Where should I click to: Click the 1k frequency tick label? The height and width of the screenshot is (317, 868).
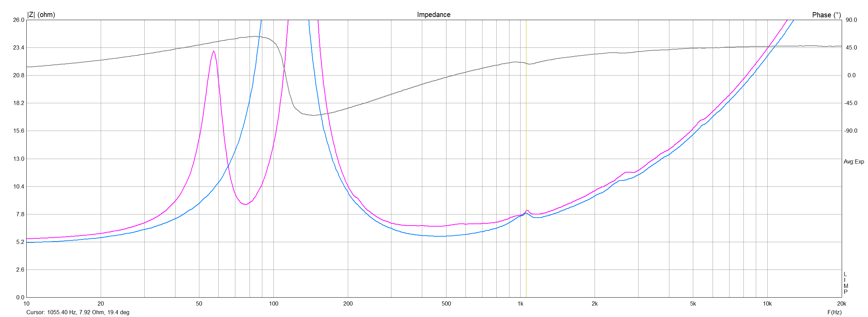click(520, 304)
